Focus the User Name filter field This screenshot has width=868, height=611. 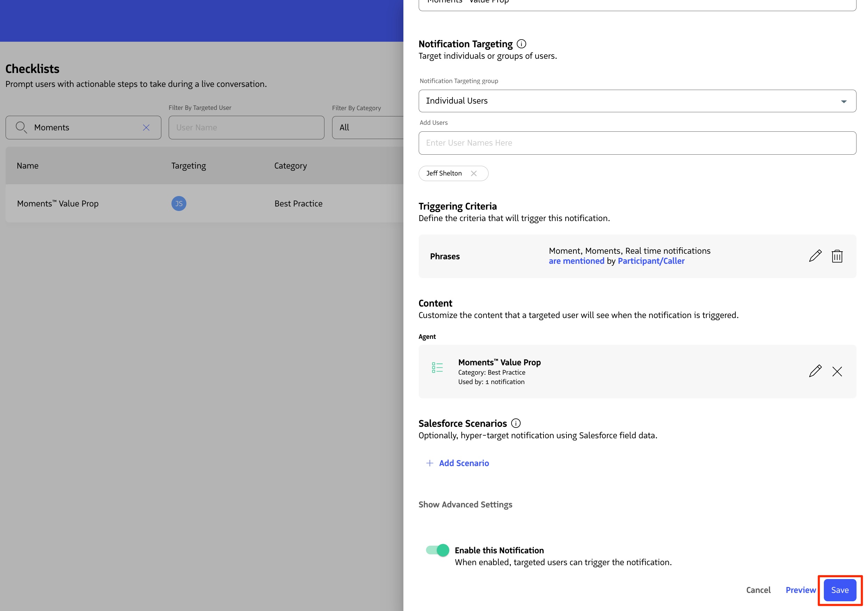tap(246, 128)
